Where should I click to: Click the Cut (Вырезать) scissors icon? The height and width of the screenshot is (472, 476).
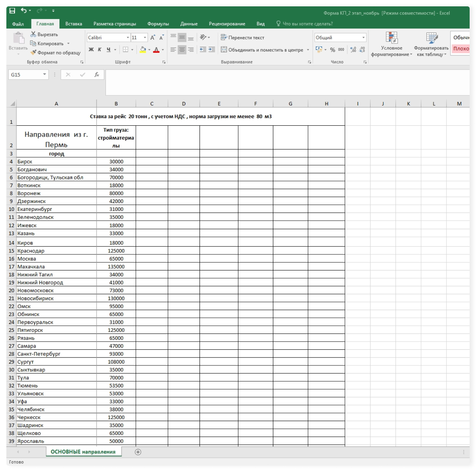(33, 34)
